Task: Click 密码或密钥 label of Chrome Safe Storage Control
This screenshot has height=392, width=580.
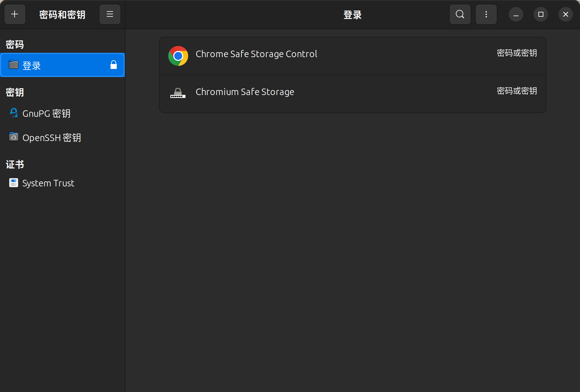Action: click(x=517, y=53)
